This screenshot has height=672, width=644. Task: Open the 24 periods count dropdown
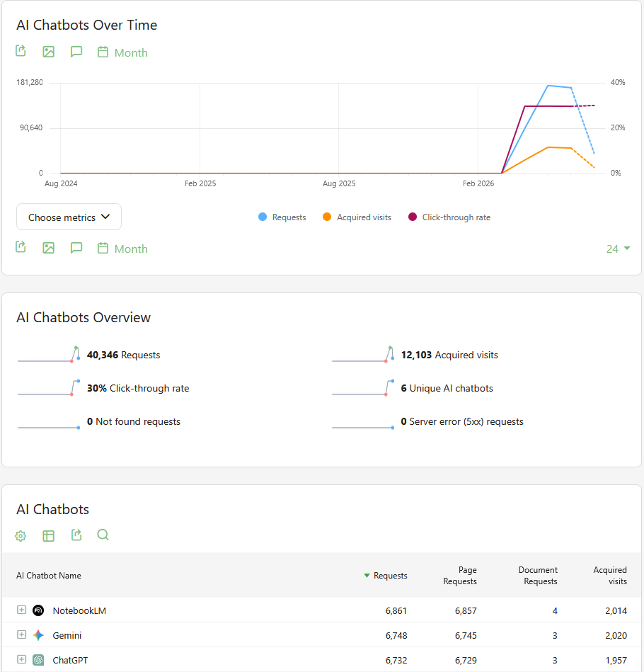click(618, 249)
